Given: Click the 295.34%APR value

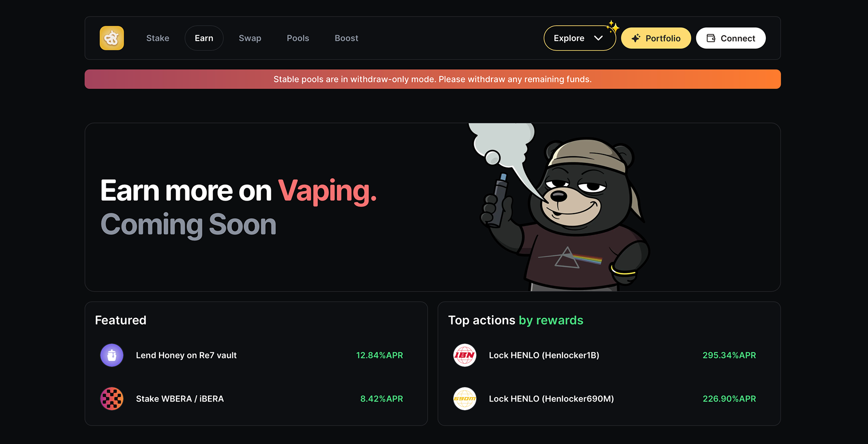Looking at the screenshot, I should point(729,355).
